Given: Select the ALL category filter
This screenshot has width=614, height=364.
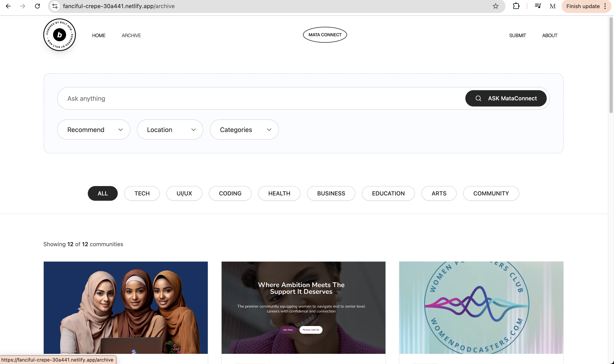Looking at the screenshot, I should tap(103, 193).
